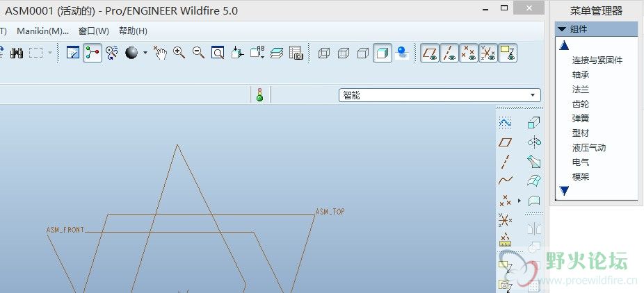644x293 pixels.
Task: Select the Datum Axis tool in right toolbar
Action: [x=505, y=162]
